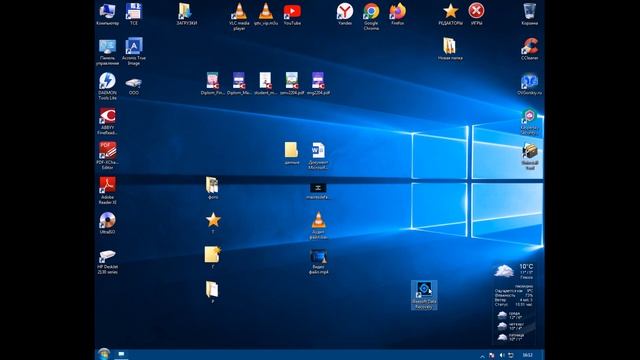Select the black thumbnail file under Word document
The width and height of the screenshot is (640, 360).
[318, 191]
